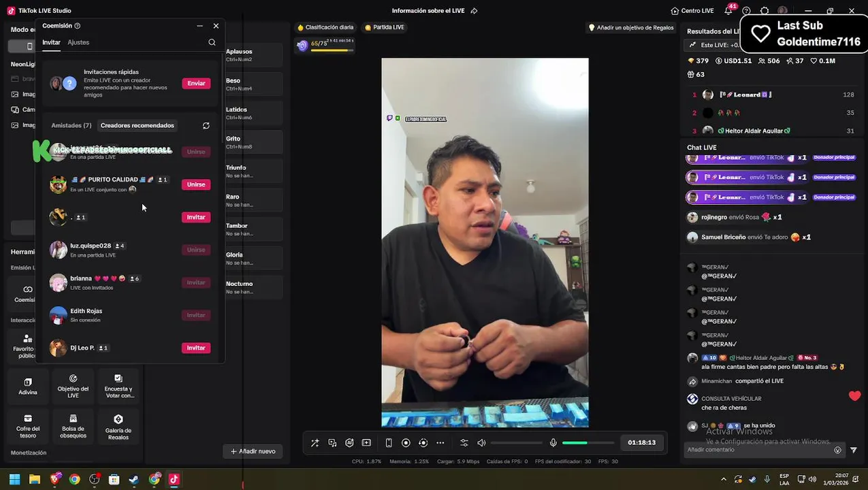Screen dimensions: 868x490
Task: Open the audio mixer settings icon
Action: pos(464,442)
